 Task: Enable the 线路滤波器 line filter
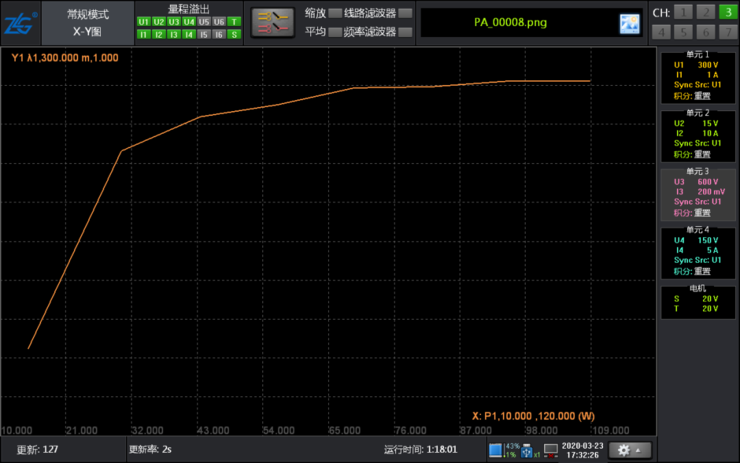click(x=405, y=13)
